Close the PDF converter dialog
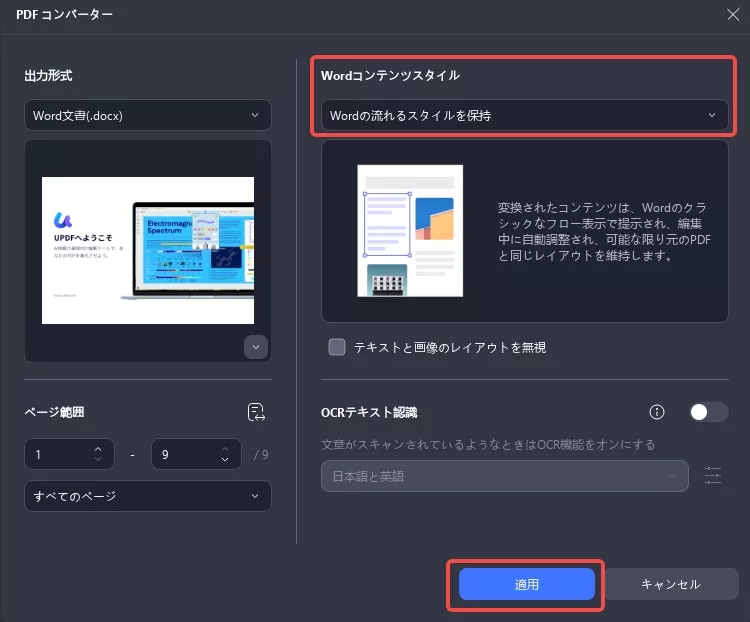 click(733, 14)
